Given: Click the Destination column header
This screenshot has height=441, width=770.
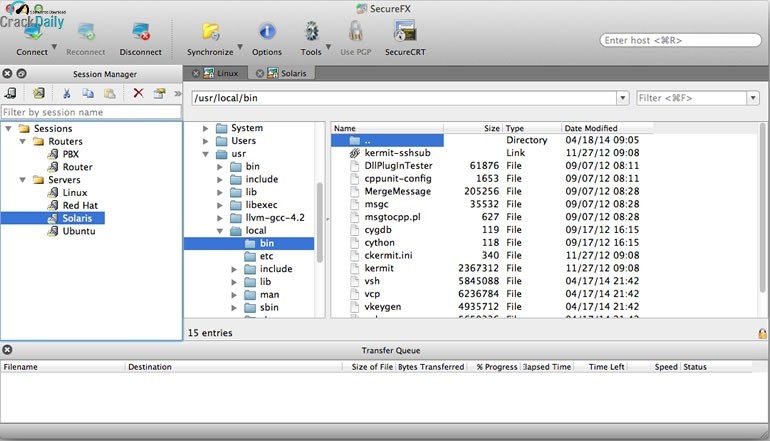Looking at the screenshot, I should (233, 367).
